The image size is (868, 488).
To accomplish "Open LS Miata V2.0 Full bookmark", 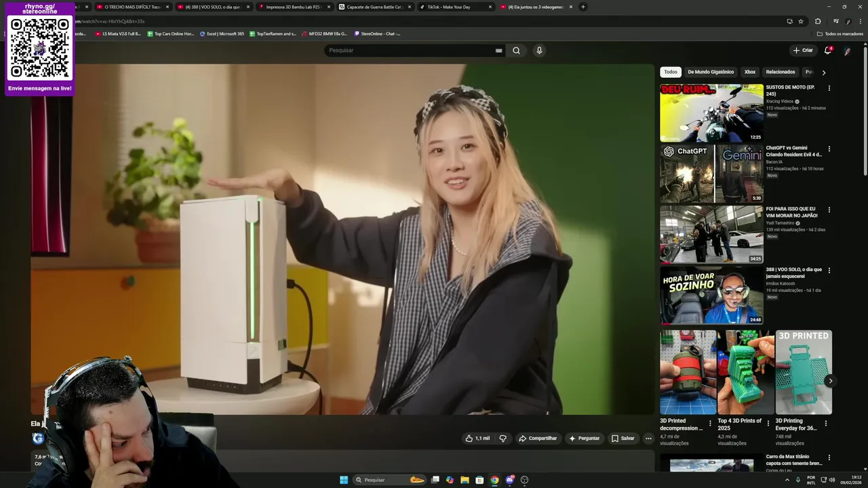I will tap(118, 33).
